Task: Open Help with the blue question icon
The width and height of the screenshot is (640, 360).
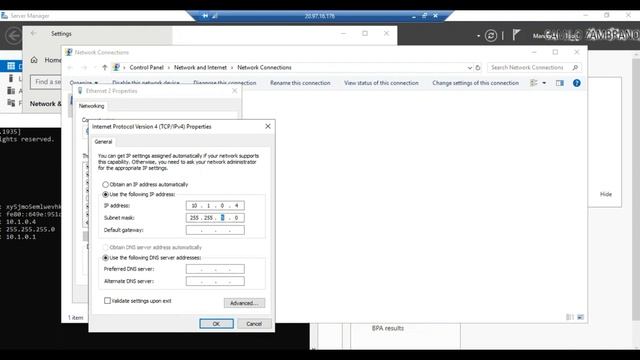Action: click(576, 83)
